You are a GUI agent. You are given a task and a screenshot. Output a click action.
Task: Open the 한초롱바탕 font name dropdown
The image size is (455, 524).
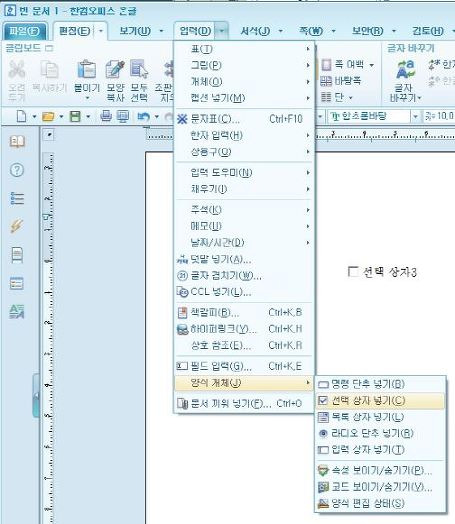(x=415, y=116)
